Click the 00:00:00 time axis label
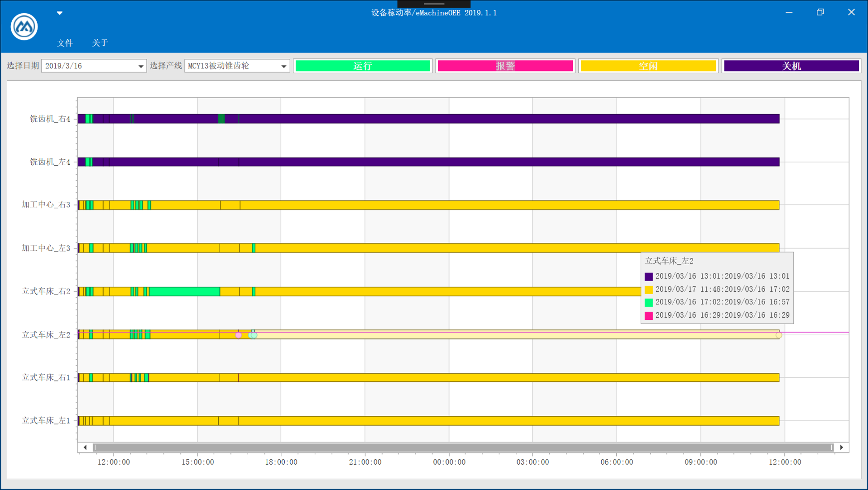 click(x=449, y=462)
